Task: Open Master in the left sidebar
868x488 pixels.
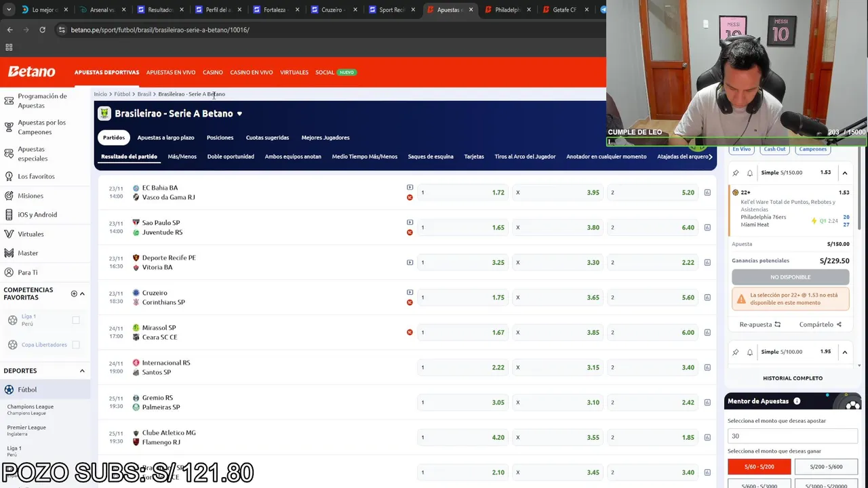Action: point(28,253)
